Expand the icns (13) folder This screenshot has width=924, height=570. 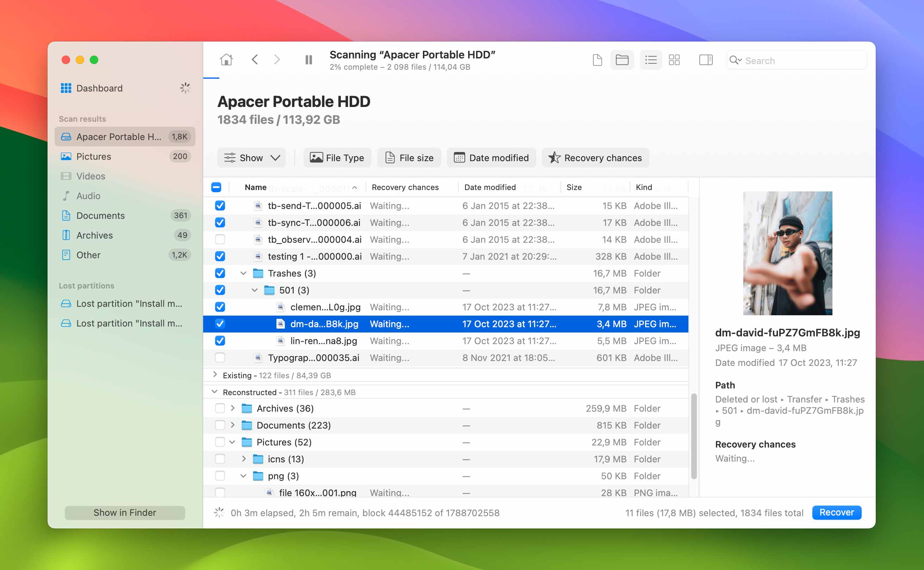tap(244, 459)
